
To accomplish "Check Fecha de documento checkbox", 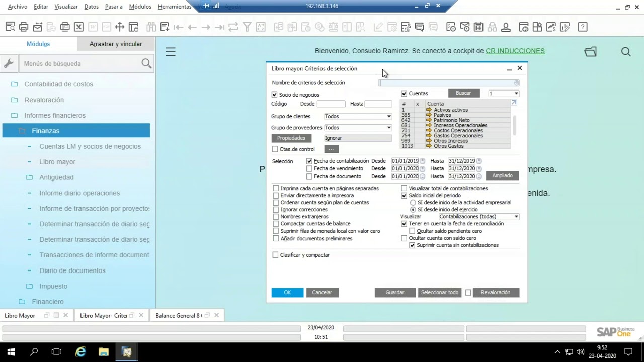I will tap(309, 177).
